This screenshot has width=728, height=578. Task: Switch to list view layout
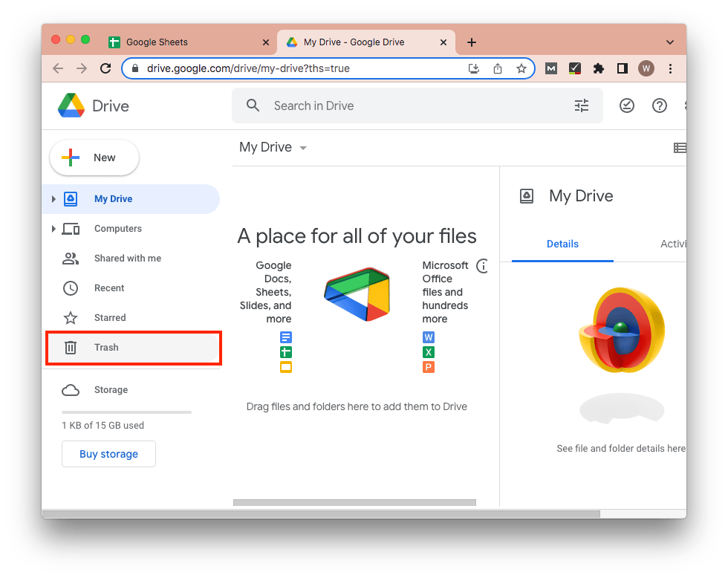click(x=680, y=147)
